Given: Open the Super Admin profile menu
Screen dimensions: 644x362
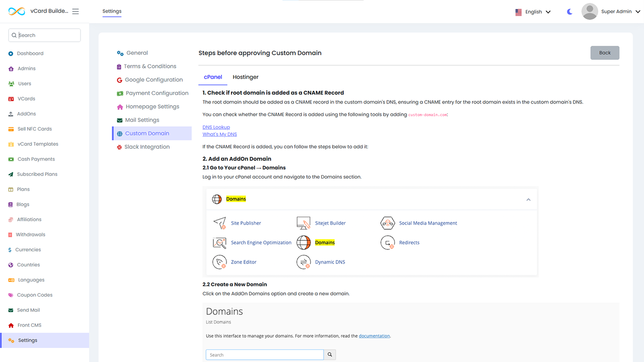Looking at the screenshot, I should [x=611, y=12].
